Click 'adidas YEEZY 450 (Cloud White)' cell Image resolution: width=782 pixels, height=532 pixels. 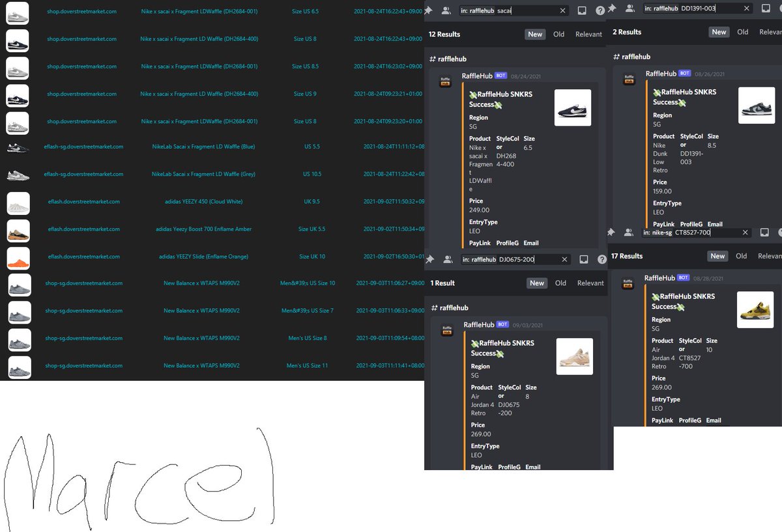(203, 201)
